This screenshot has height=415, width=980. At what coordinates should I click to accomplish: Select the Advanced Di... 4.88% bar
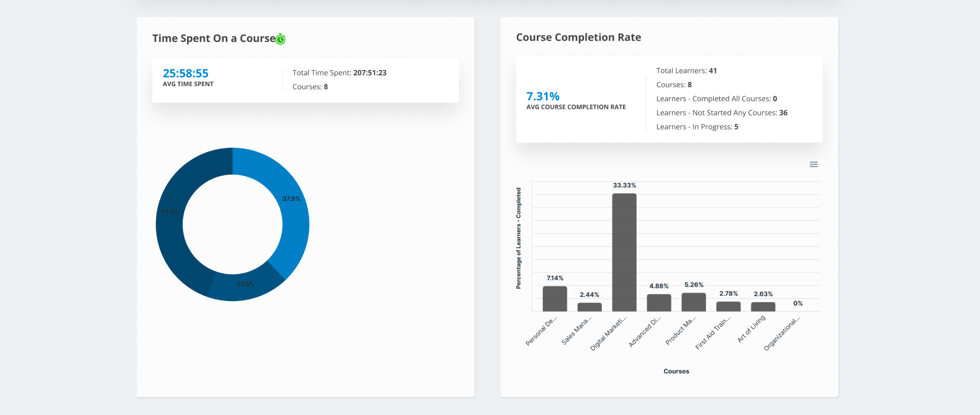(659, 303)
